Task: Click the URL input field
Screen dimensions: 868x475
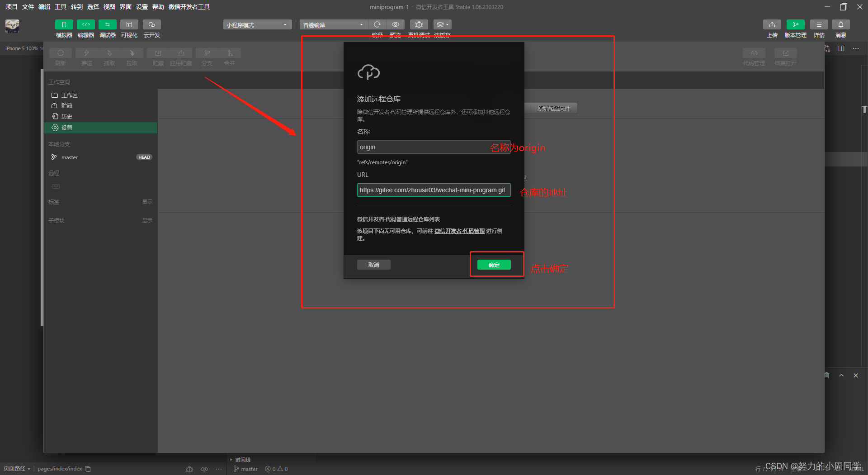Action: tap(434, 190)
